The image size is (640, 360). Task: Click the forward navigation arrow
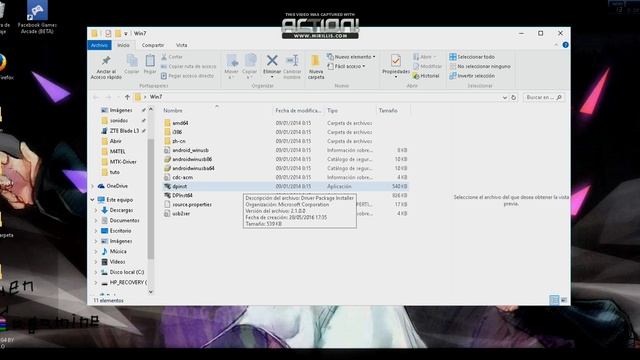coord(109,97)
